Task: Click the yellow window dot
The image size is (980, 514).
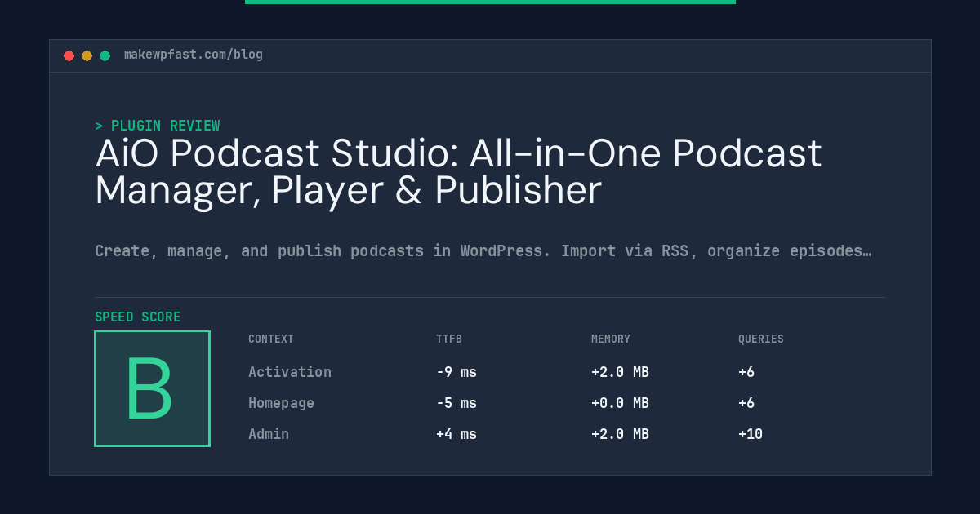Action: (87, 55)
